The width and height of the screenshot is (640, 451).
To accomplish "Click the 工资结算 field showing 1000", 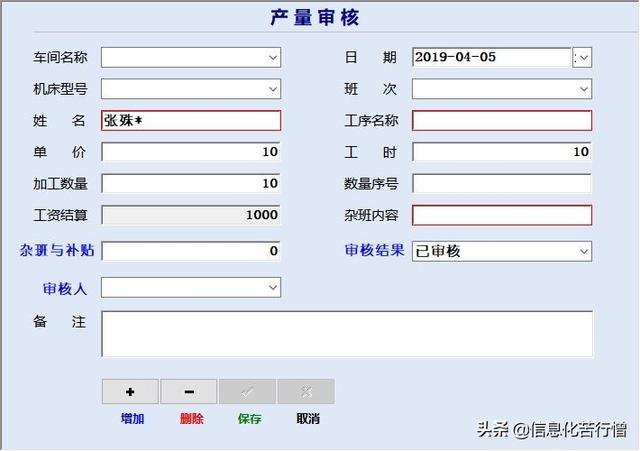I will [191, 215].
